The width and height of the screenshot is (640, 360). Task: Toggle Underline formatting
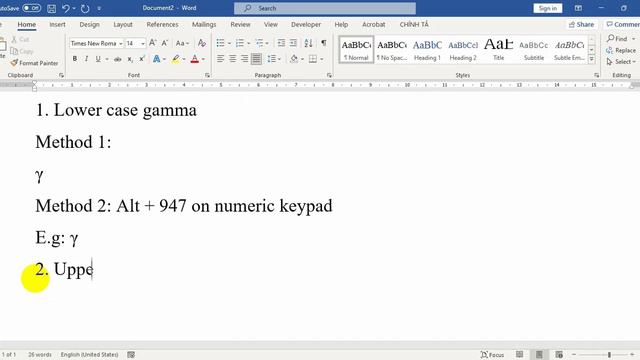(98, 59)
